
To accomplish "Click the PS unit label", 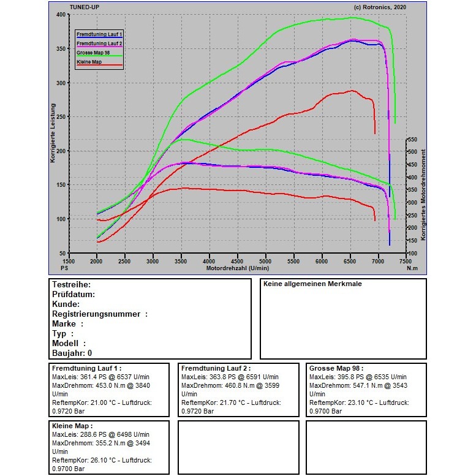I will coord(64,268).
